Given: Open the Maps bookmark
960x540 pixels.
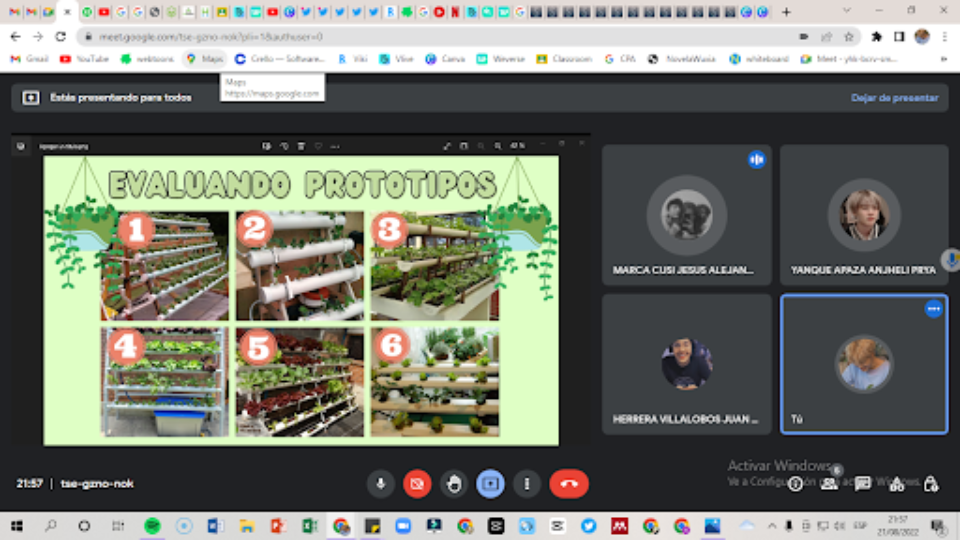Looking at the screenshot, I should 204,59.
